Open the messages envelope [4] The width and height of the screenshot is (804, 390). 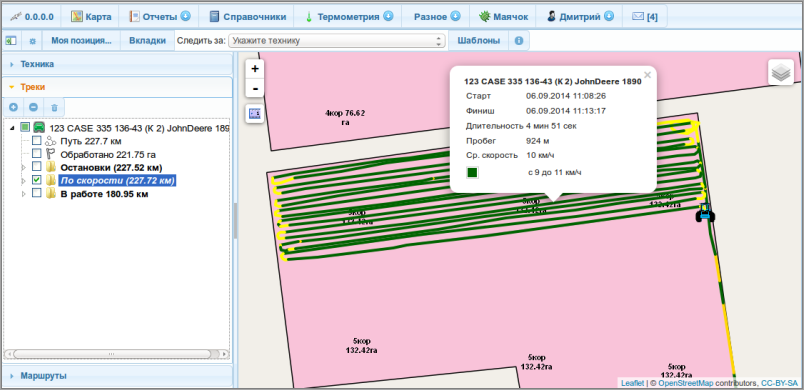tap(645, 16)
